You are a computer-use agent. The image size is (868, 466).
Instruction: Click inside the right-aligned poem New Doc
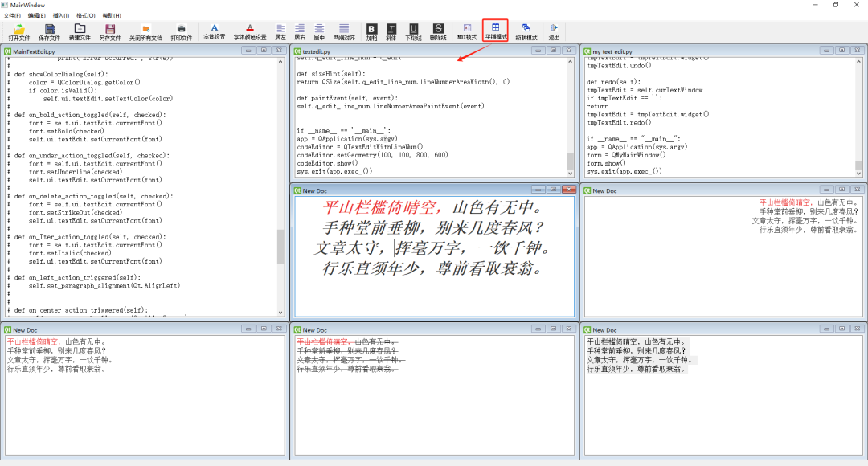click(723, 257)
